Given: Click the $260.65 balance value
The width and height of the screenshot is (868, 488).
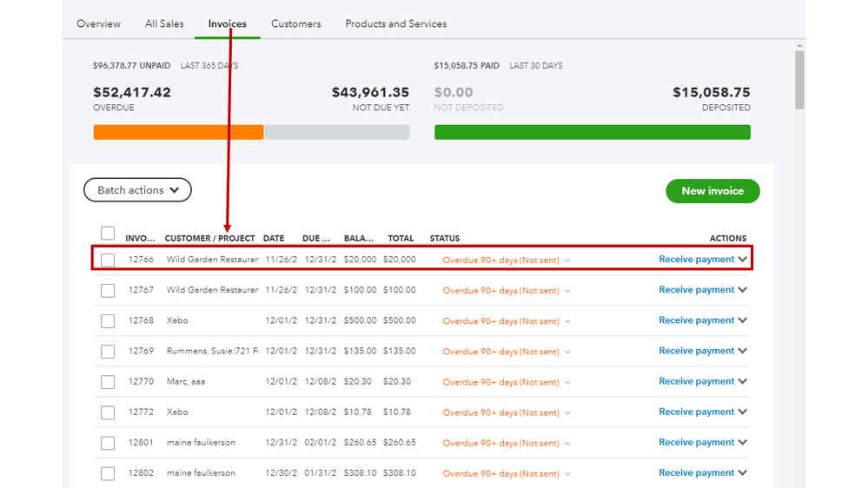Looking at the screenshot, I should [360, 442].
